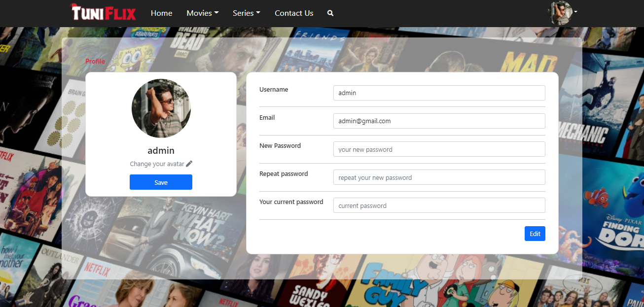Focus the Username input field

point(439,93)
